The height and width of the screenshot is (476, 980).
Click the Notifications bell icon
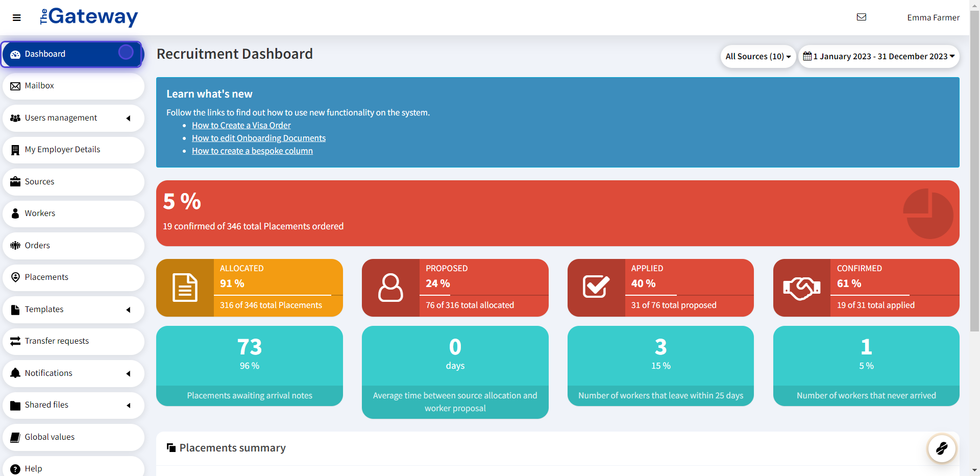pos(15,373)
